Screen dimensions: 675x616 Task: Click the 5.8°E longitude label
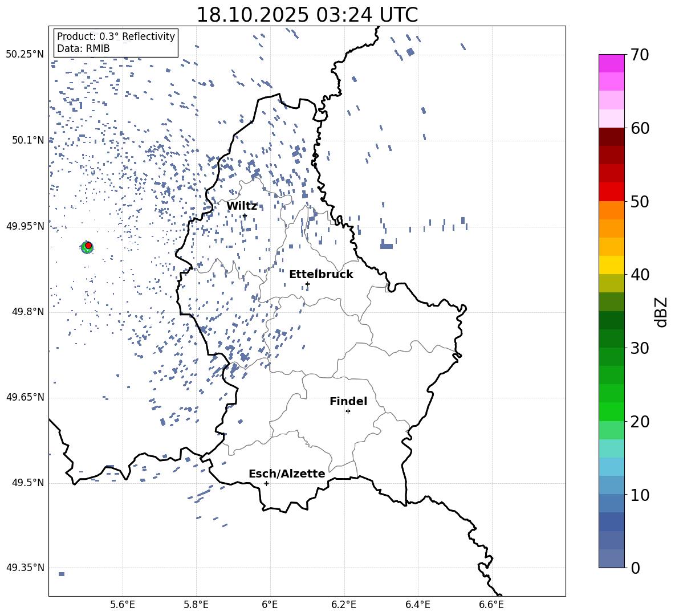[196, 605]
